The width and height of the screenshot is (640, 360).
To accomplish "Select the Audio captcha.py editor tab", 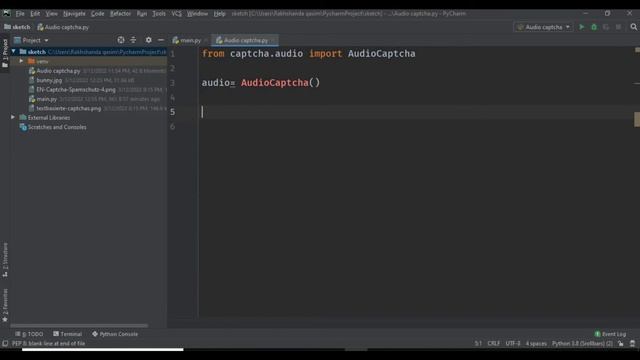I will [x=245, y=40].
